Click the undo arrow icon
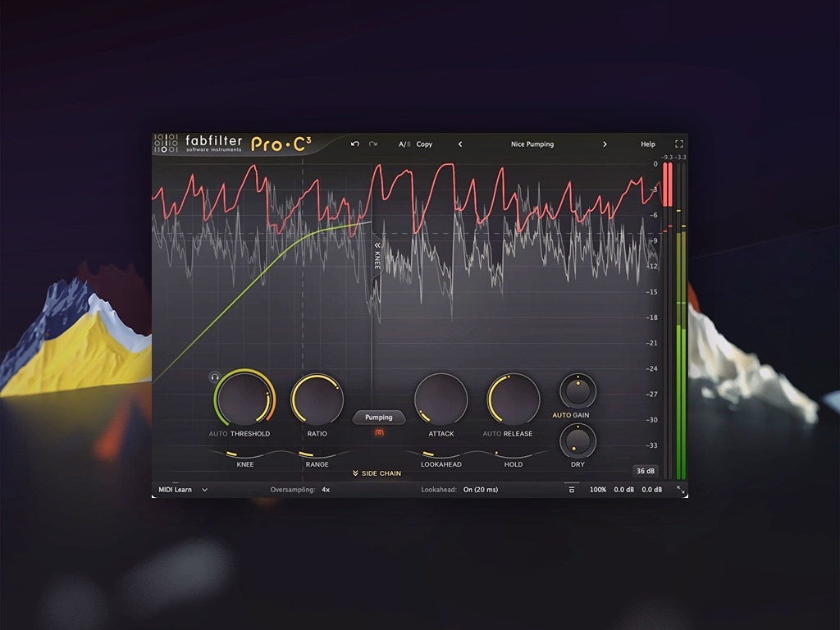 pyautogui.click(x=354, y=144)
